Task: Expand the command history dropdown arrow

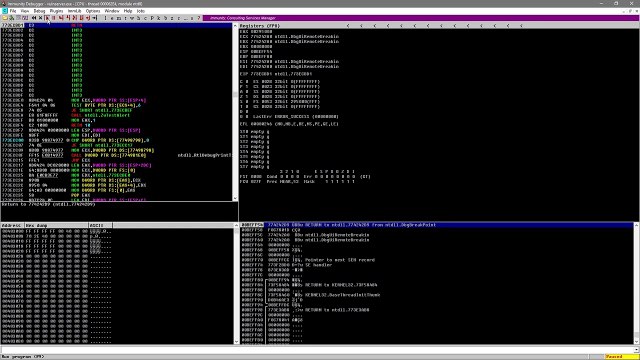Action: [x=637, y=350]
